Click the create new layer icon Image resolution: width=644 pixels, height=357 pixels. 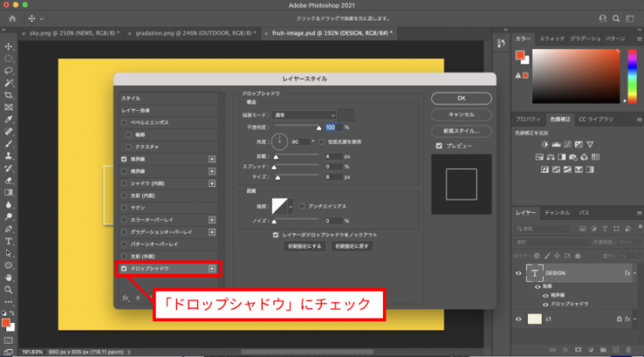(615, 350)
